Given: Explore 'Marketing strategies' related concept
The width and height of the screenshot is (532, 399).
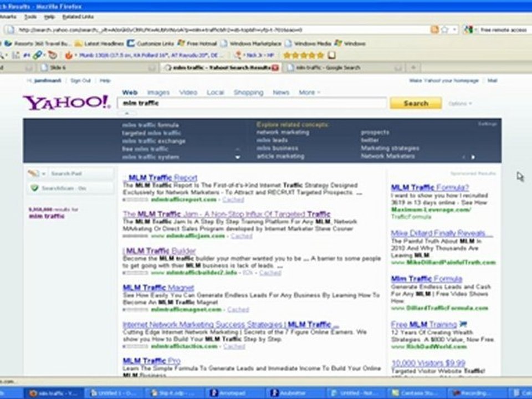Looking at the screenshot, I should click(x=390, y=149).
